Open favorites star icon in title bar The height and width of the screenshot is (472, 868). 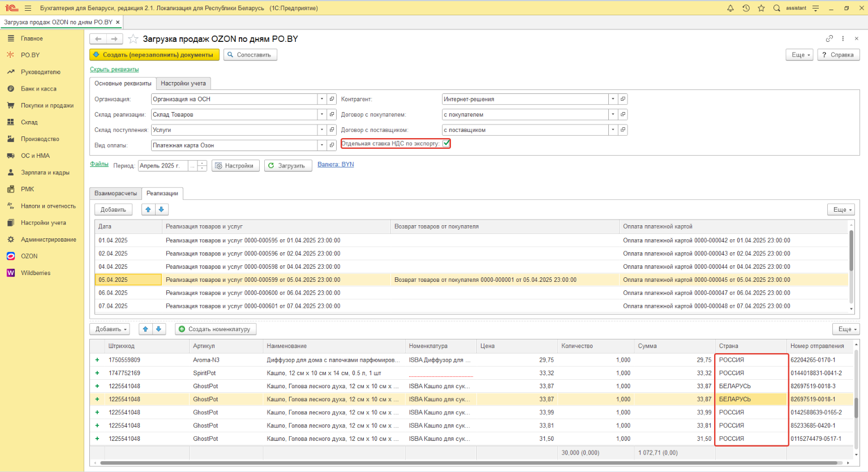tap(761, 8)
